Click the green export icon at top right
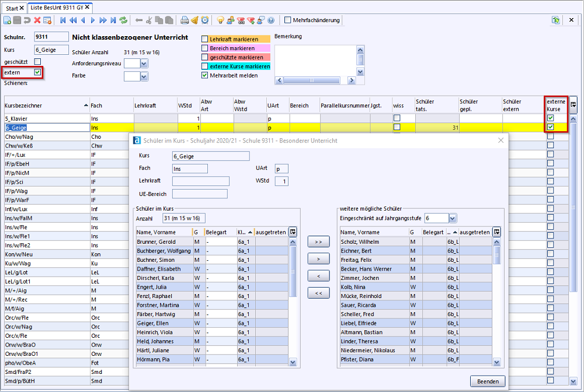Viewport: 584px width, 392px height. coord(556,20)
